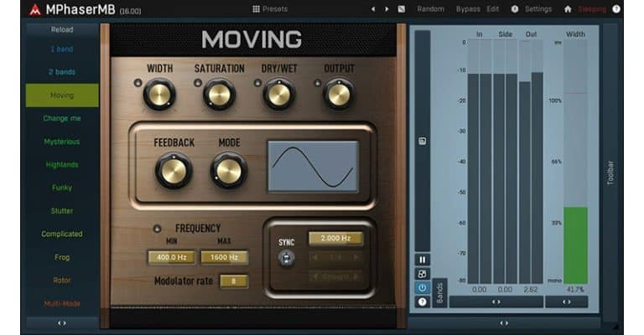The image size is (644, 335).
Task: Open the Presets grid browser
Action: coord(256,9)
